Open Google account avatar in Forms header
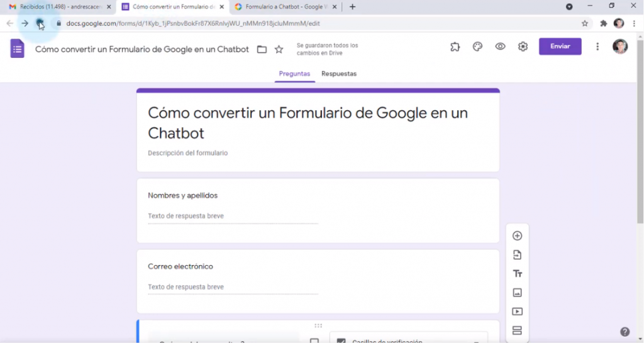This screenshot has width=644, height=343. tap(619, 47)
